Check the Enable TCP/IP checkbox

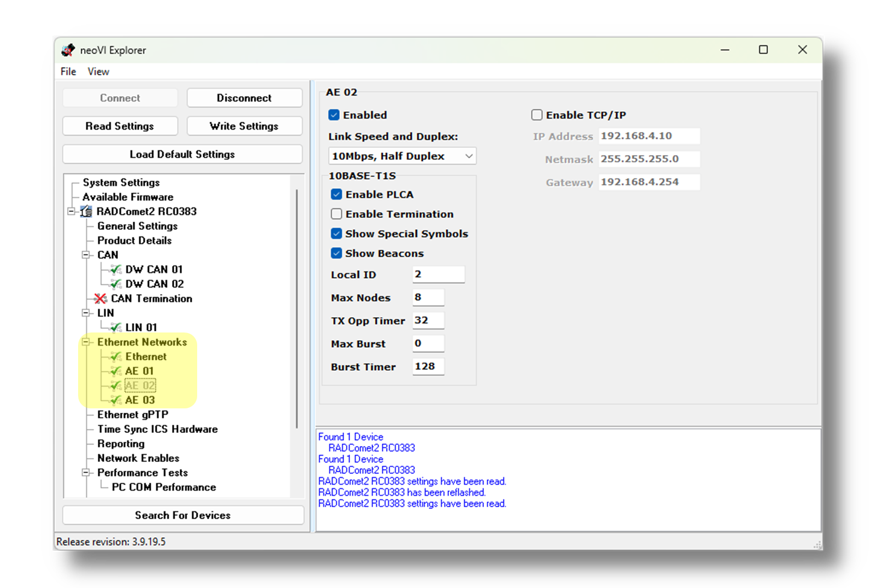[537, 115]
